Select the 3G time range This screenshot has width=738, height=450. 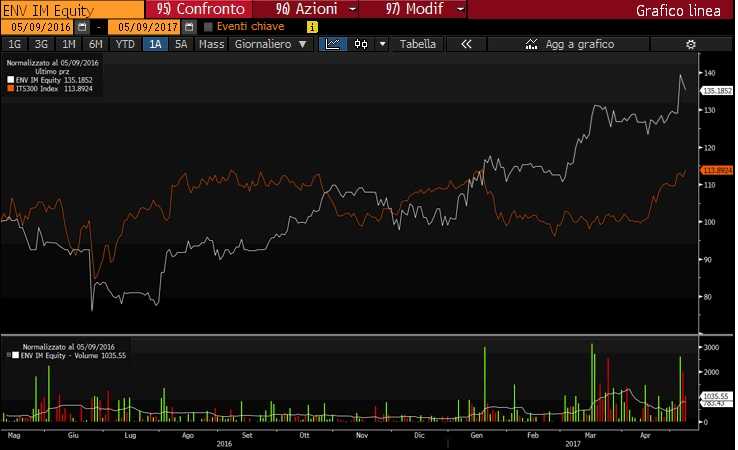(41, 44)
